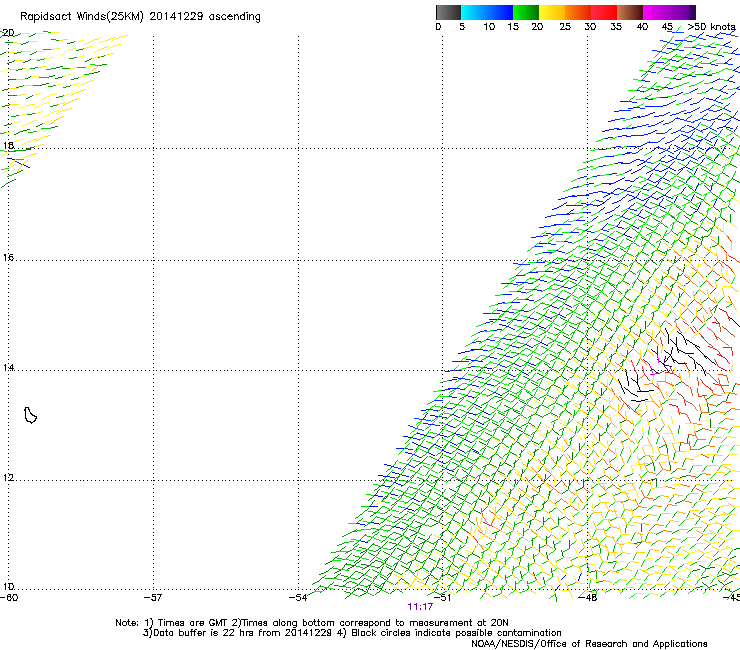Click the '-48' longitude axis label
Screen dimensions: 740x650
tap(588, 598)
